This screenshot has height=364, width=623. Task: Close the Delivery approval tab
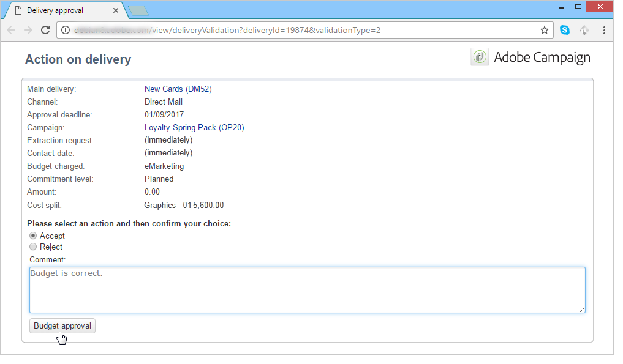116,10
